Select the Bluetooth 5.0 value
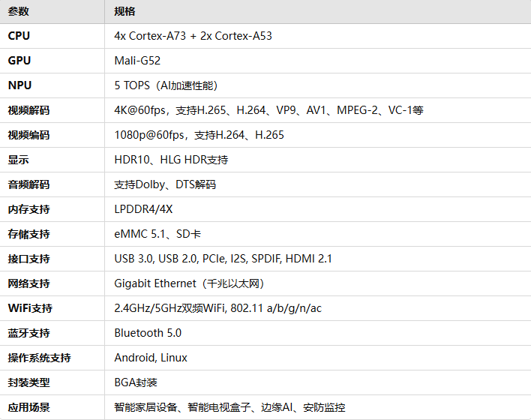The height and width of the screenshot is (420, 531). 148,333
